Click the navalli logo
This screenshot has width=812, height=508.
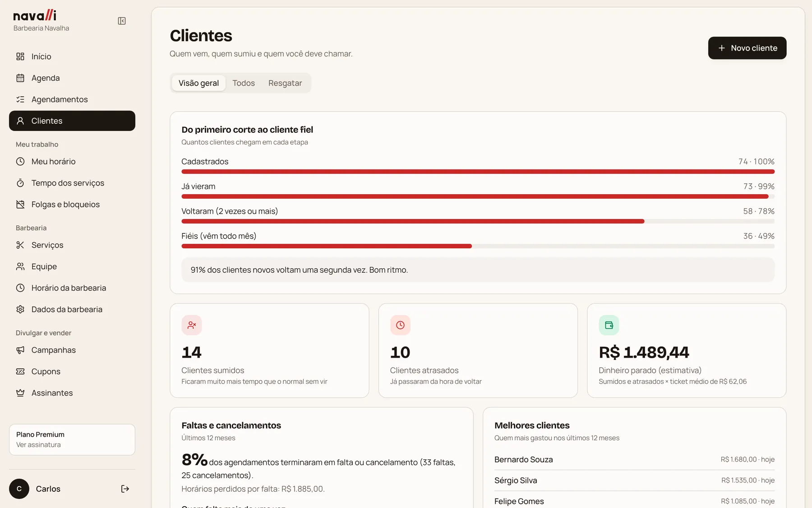(35, 15)
